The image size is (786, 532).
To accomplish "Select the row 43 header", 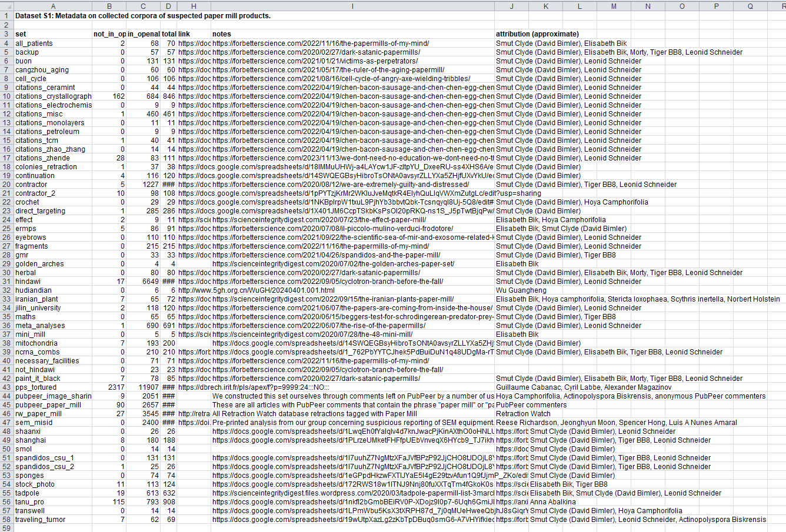I will click(x=6, y=387).
